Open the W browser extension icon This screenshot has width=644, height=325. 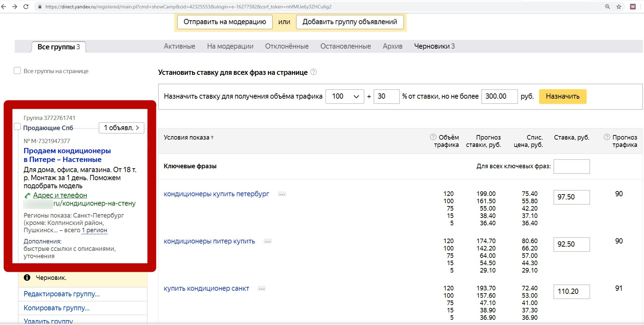tap(633, 7)
